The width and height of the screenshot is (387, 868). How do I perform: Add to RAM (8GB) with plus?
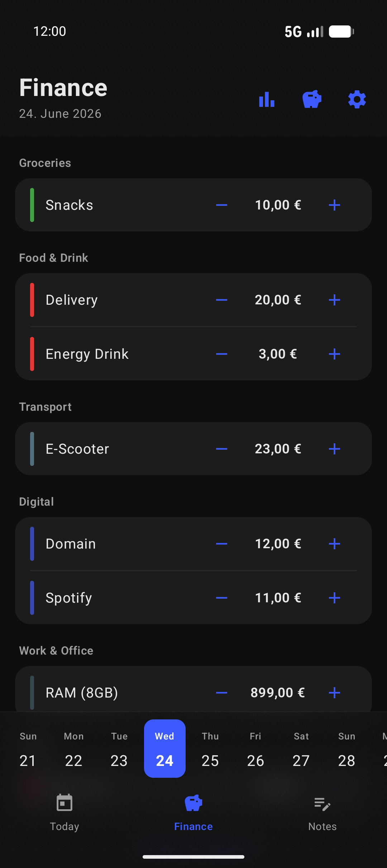334,693
